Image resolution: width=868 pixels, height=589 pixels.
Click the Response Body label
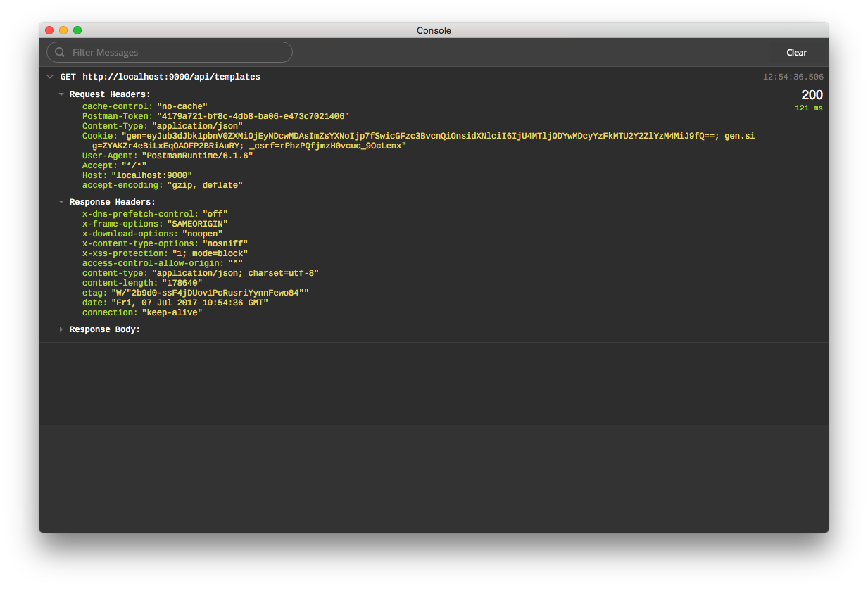point(105,329)
